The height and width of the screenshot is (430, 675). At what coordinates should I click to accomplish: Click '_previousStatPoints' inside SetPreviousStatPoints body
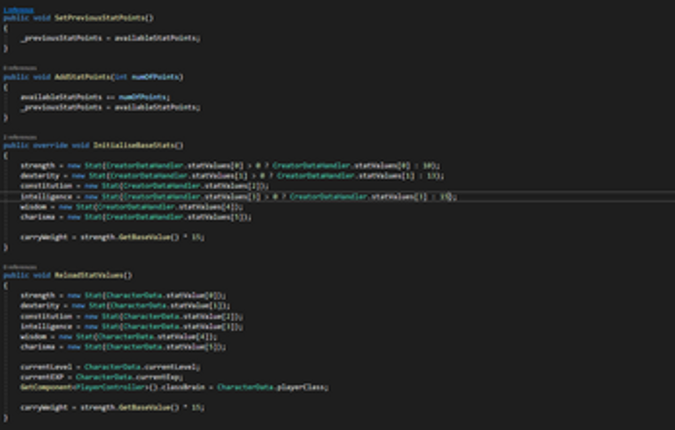(61, 38)
